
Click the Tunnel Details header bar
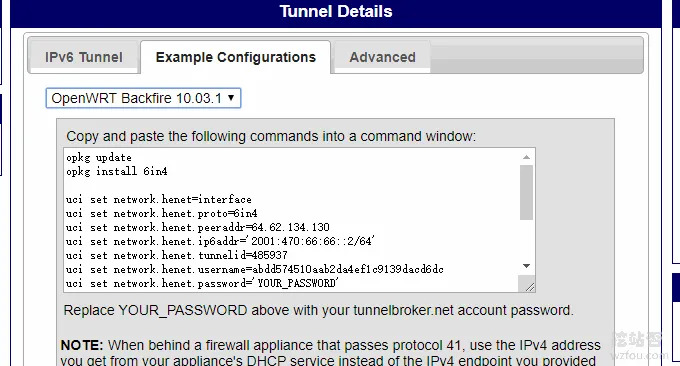pyautogui.click(x=336, y=13)
